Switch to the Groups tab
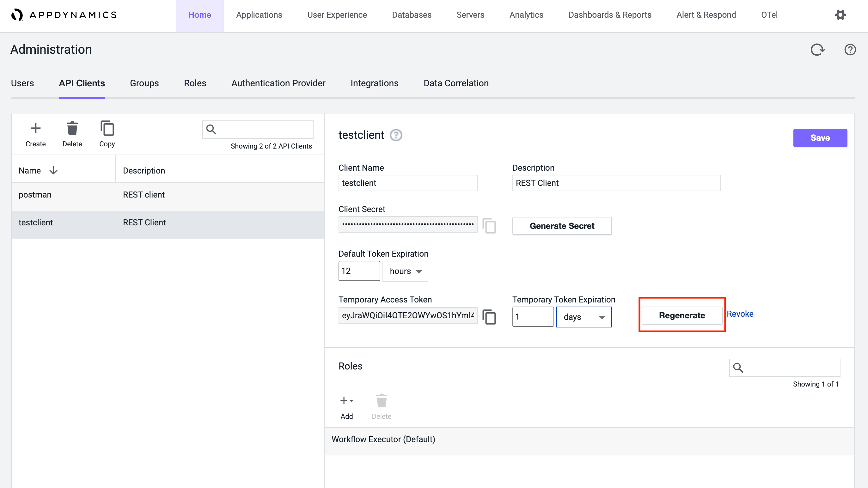Viewport: 868px width, 488px height. point(144,83)
